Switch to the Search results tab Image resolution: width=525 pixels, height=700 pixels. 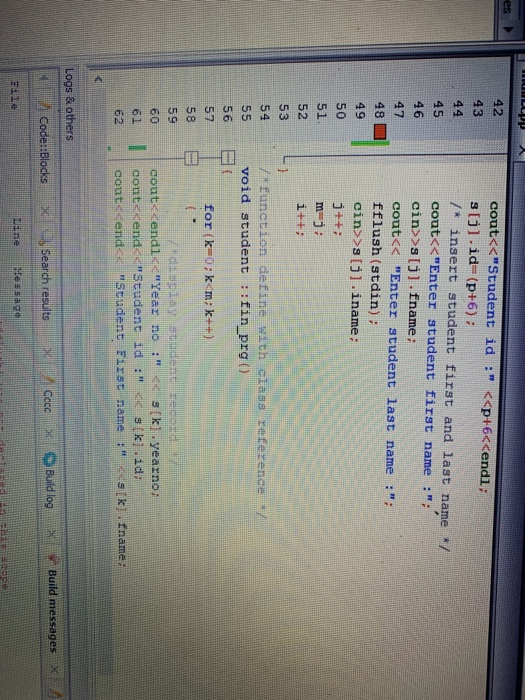(45, 283)
